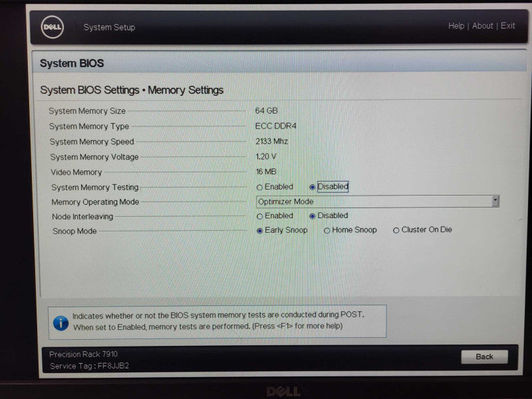The width and height of the screenshot is (532, 399).
Task: Click the 16 MB video memory value
Action: (266, 172)
